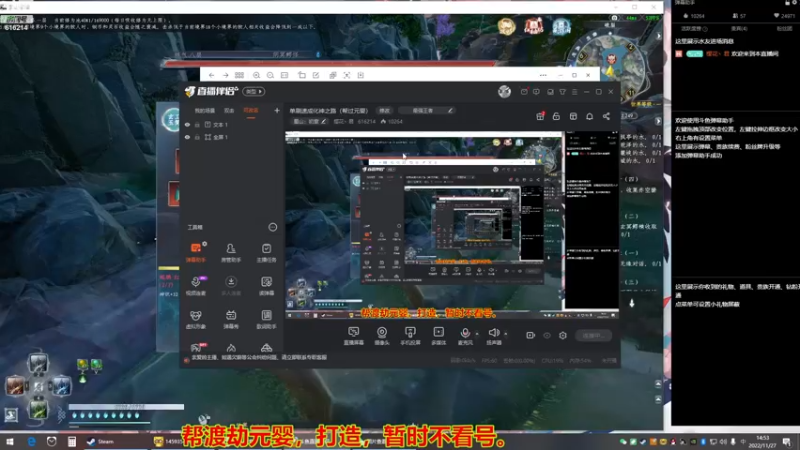The height and width of the screenshot is (450, 800).
Task: Select first tab in danmaku helper window
Action: click(694, 29)
